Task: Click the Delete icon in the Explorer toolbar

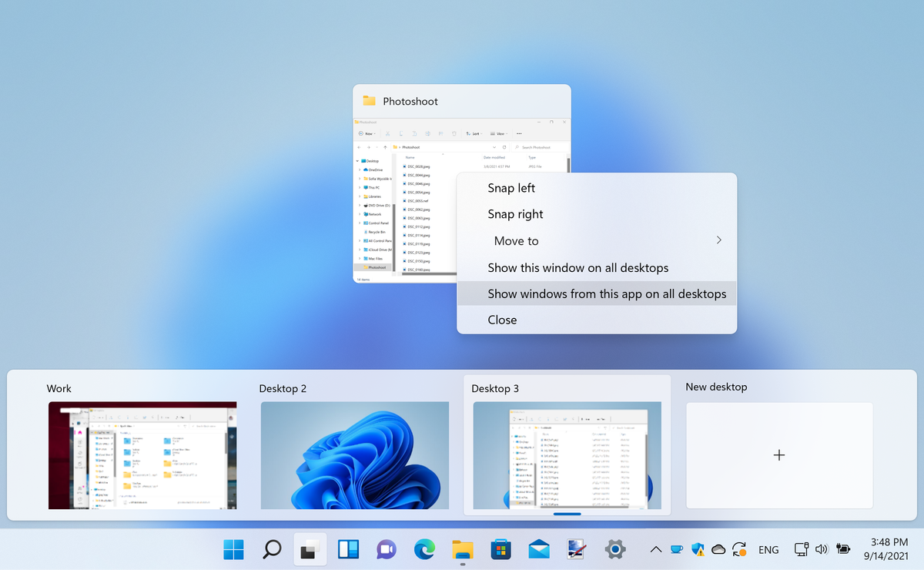Action: click(454, 133)
